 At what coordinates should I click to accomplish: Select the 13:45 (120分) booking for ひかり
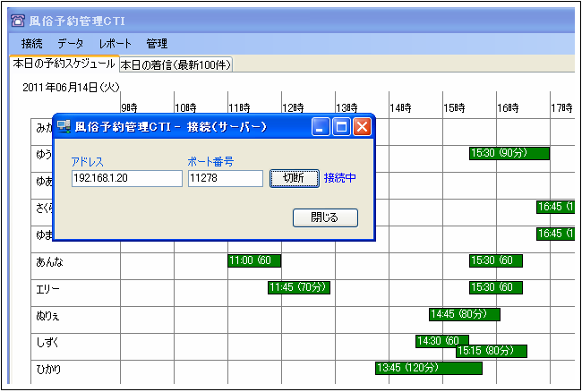[x=428, y=368]
